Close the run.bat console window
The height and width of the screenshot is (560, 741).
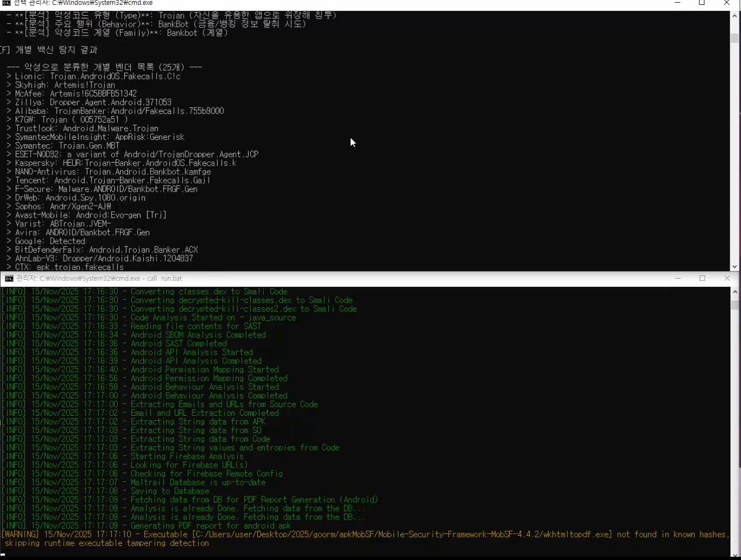727,279
